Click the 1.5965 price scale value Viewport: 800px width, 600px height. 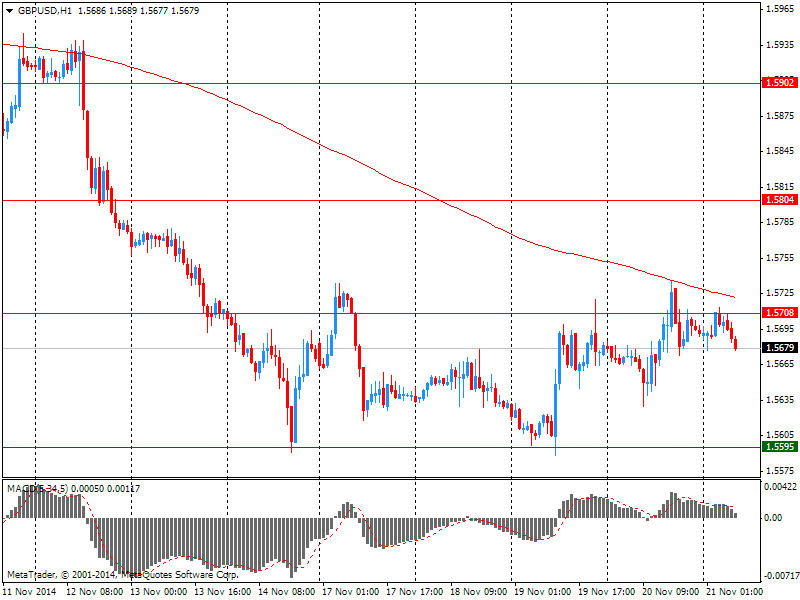click(780, 9)
